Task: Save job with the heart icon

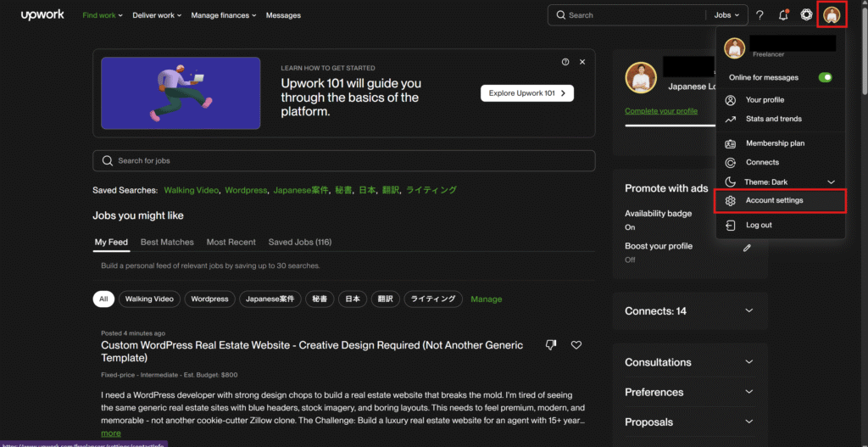Action: pyautogui.click(x=576, y=345)
